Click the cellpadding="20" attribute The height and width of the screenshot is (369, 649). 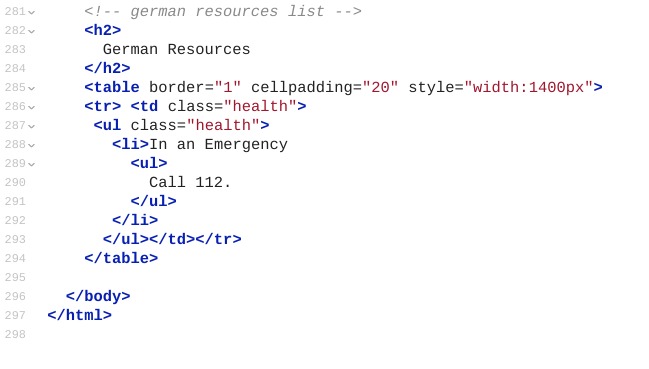[x=325, y=87]
